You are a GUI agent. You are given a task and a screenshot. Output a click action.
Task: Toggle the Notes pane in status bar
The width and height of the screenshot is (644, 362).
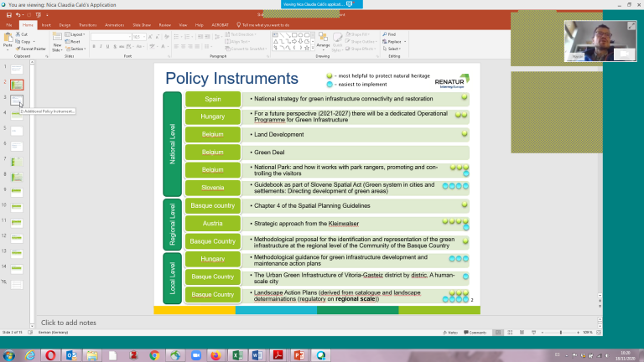point(452,333)
